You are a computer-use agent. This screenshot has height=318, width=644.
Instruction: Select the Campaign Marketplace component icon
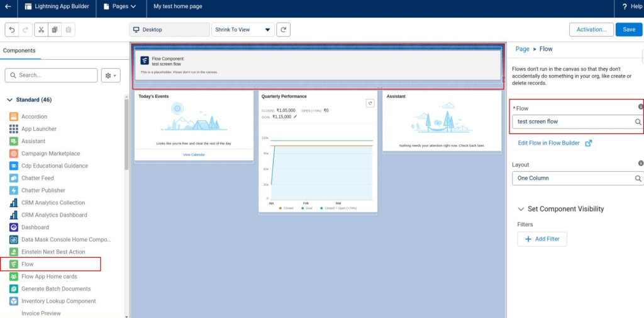(14, 154)
